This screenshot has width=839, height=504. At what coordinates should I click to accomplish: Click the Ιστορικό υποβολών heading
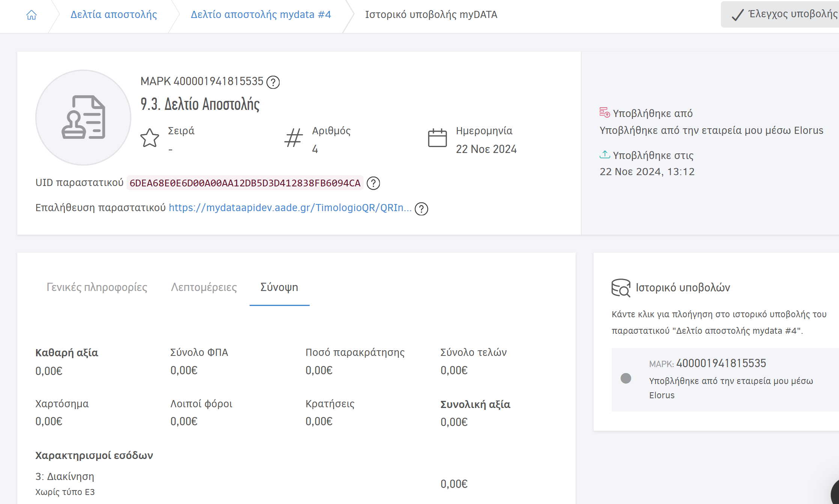tap(683, 288)
